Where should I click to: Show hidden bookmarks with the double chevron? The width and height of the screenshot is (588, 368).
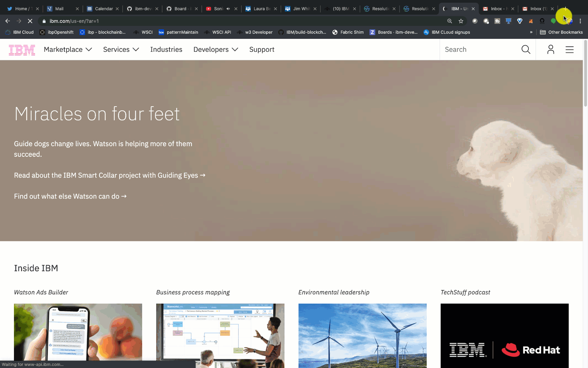pyautogui.click(x=531, y=32)
